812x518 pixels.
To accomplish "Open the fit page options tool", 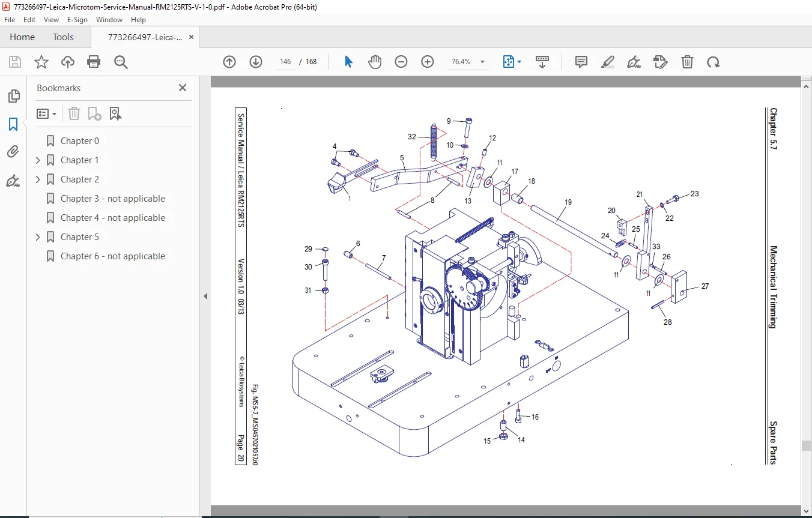I will pyautogui.click(x=512, y=62).
